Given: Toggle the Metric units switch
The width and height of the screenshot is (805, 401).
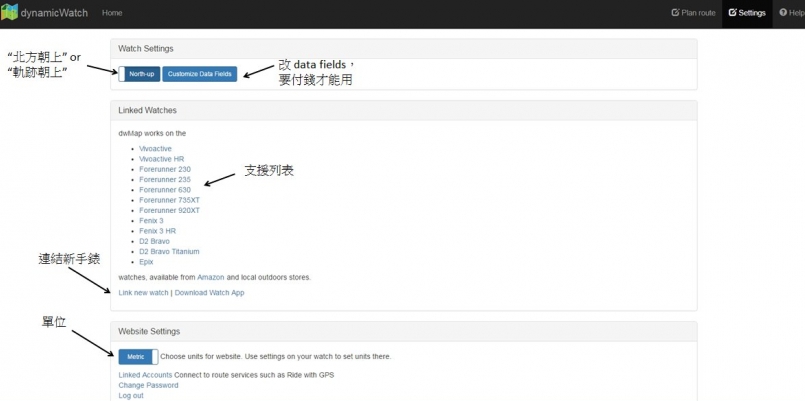Looking at the screenshot, I should click(138, 356).
